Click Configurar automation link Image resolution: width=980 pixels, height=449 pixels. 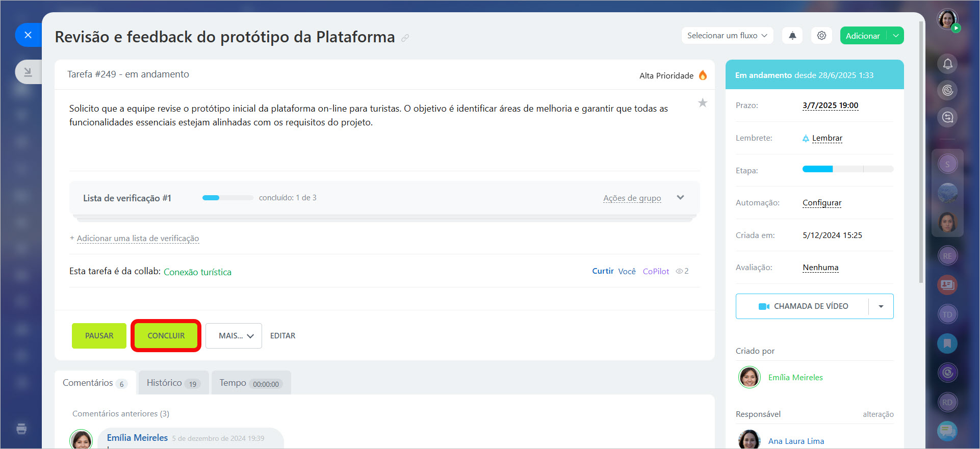coord(822,203)
